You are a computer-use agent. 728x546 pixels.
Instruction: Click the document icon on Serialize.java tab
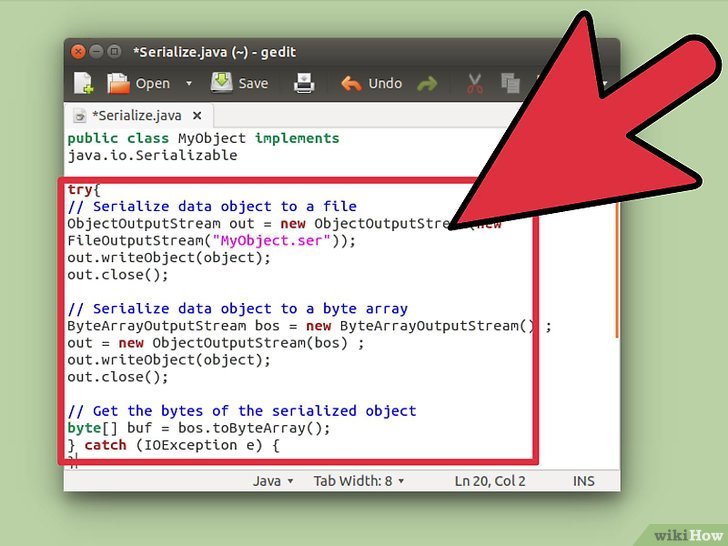[x=80, y=116]
